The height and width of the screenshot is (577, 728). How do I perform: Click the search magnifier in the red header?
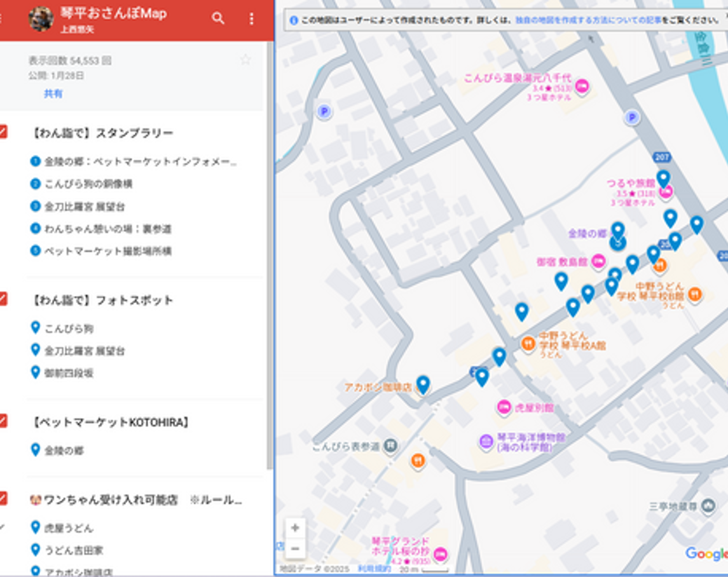(x=218, y=18)
